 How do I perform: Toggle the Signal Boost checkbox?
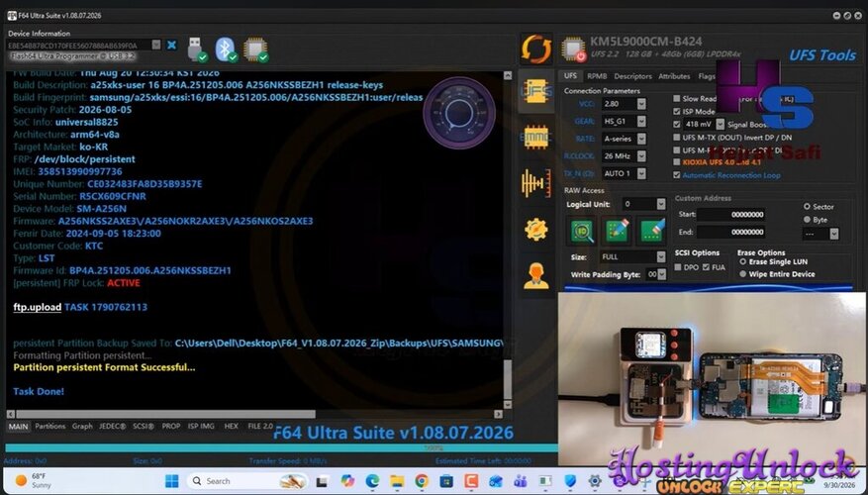click(676, 124)
